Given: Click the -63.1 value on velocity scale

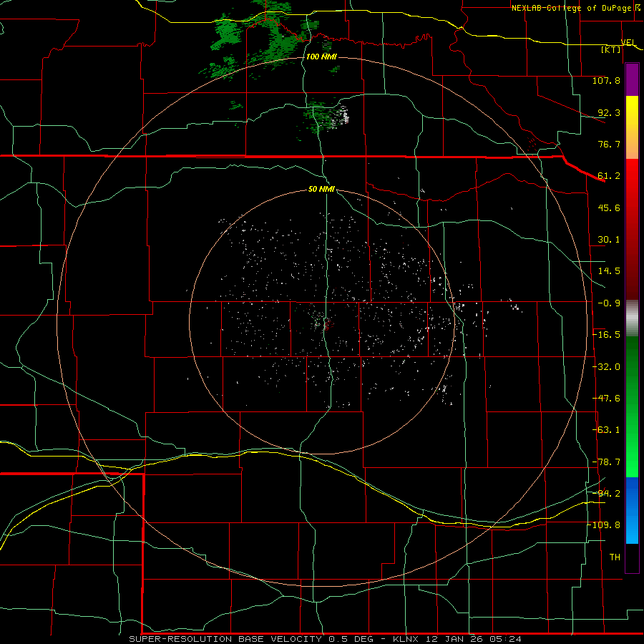Looking at the screenshot, I should point(606,430).
